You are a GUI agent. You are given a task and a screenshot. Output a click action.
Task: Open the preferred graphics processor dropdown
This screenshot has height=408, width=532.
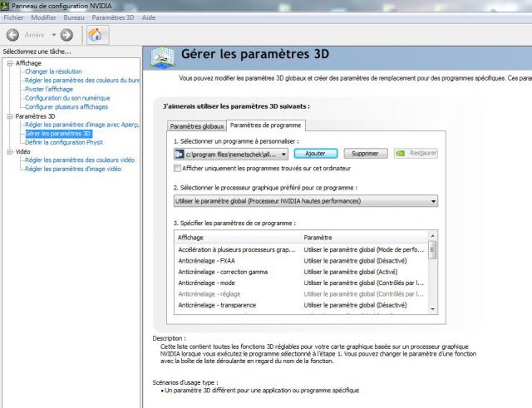click(306, 201)
